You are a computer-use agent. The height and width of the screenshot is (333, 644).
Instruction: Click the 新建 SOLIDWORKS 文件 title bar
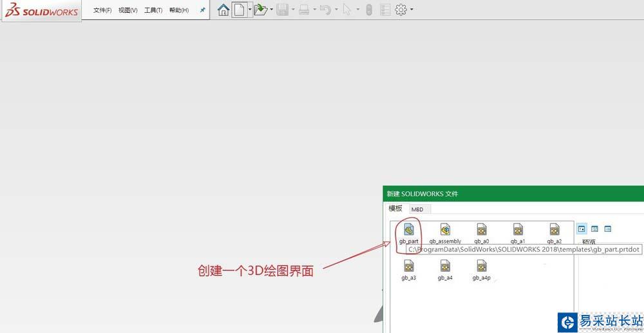(513, 193)
